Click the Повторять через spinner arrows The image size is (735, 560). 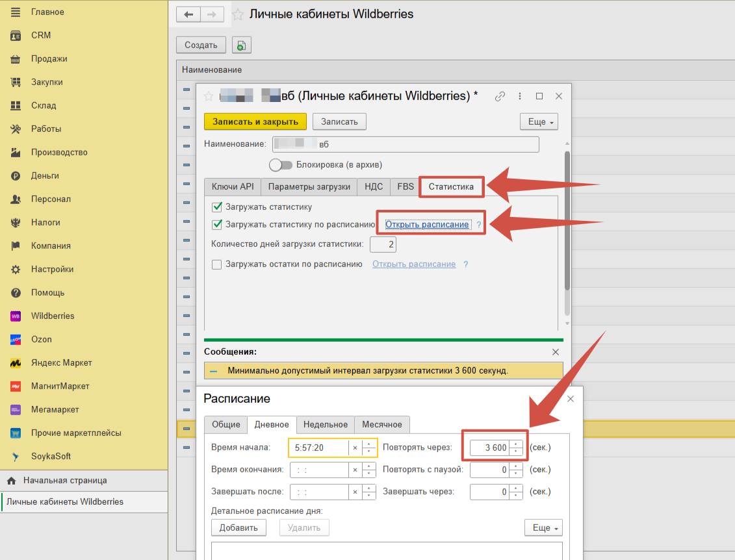tap(516, 448)
